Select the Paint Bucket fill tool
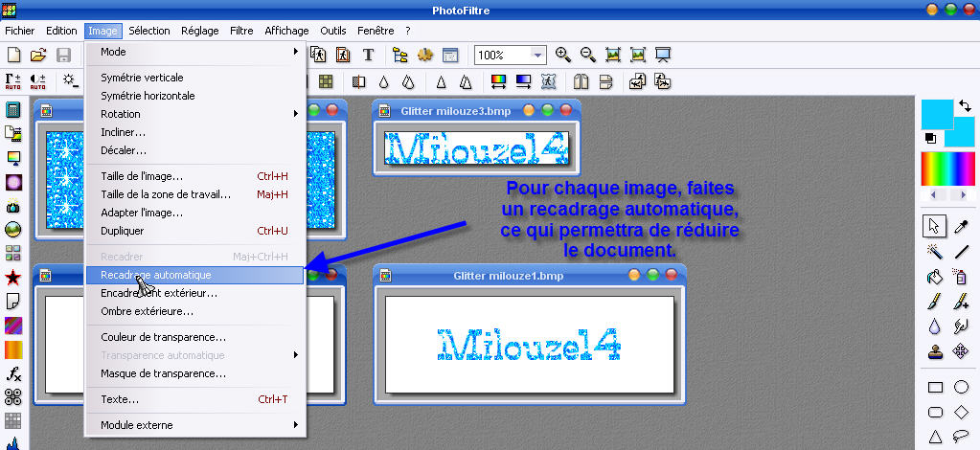The height and width of the screenshot is (450, 980). pyautogui.click(x=935, y=278)
